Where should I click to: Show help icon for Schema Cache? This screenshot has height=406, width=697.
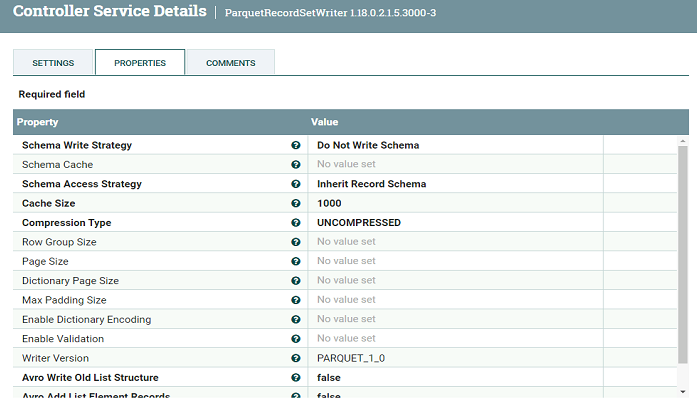(x=296, y=165)
